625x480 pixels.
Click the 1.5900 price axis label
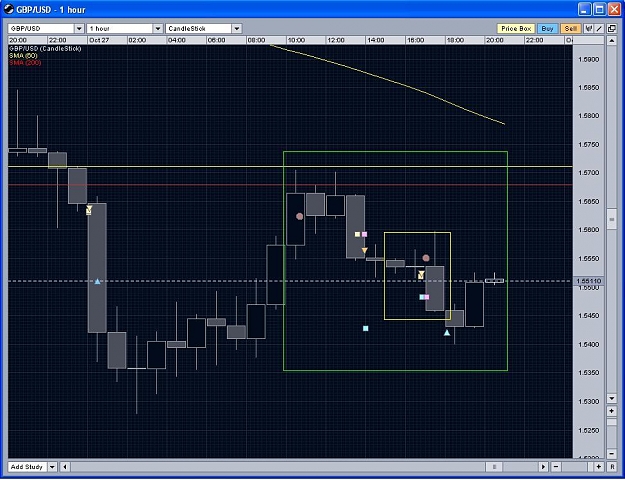point(588,59)
